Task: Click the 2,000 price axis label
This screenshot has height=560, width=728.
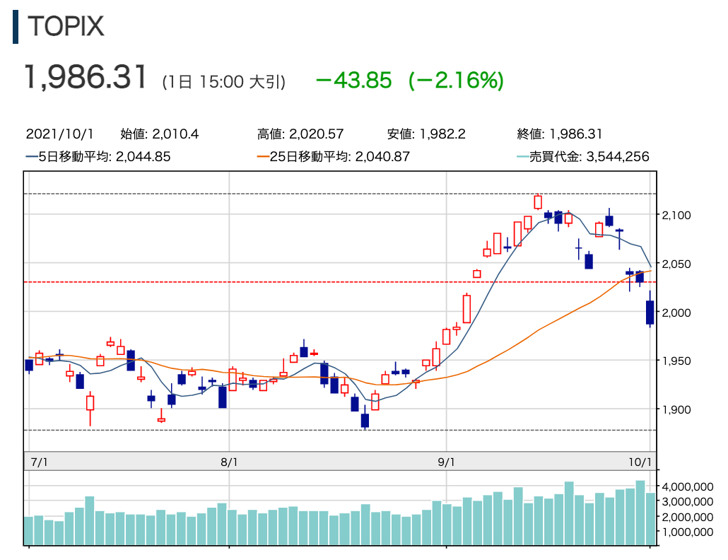Action: (676, 313)
